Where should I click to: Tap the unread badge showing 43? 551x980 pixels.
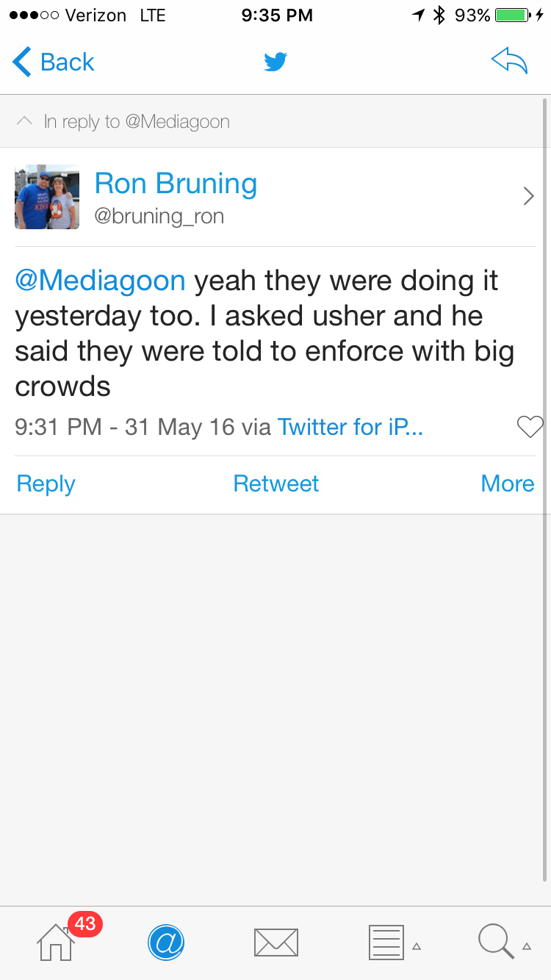[x=85, y=923]
